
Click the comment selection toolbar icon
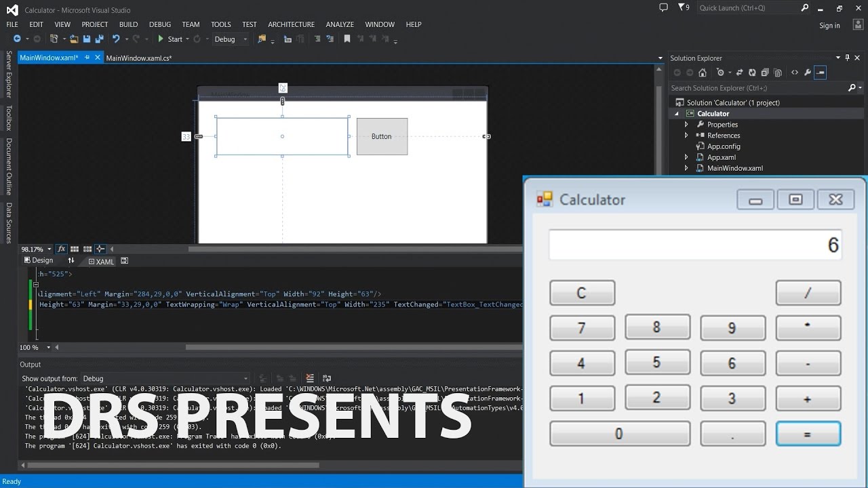pos(317,39)
